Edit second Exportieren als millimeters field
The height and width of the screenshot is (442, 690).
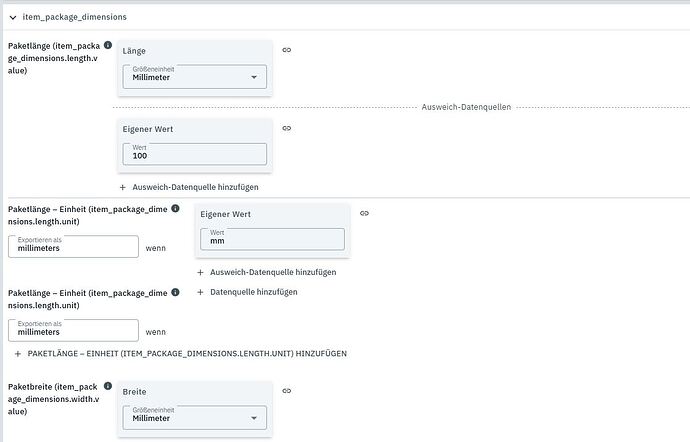coord(73,330)
